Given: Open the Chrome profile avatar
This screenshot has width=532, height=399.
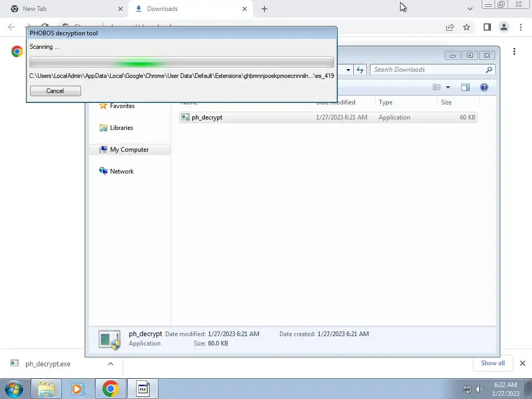Looking at the screenshot, I should (x=504, y=27).
